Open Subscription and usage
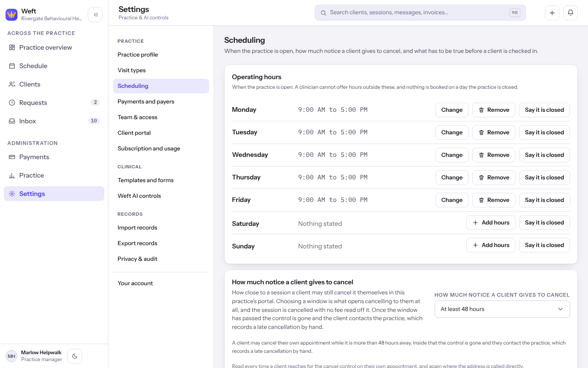 click(x=161, y=149)
